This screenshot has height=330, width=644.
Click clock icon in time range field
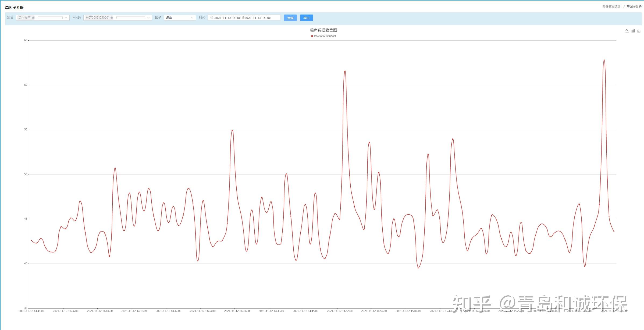pos(212,18)
